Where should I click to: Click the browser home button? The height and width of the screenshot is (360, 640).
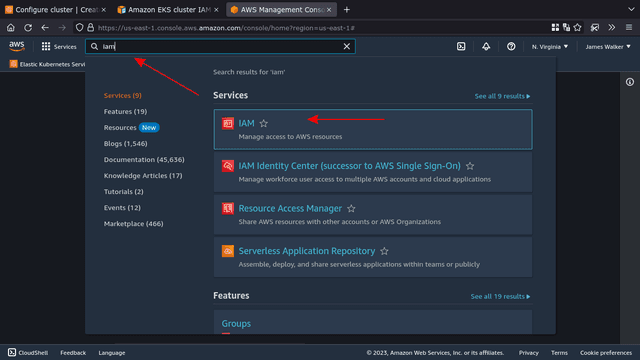pos(11,28)
